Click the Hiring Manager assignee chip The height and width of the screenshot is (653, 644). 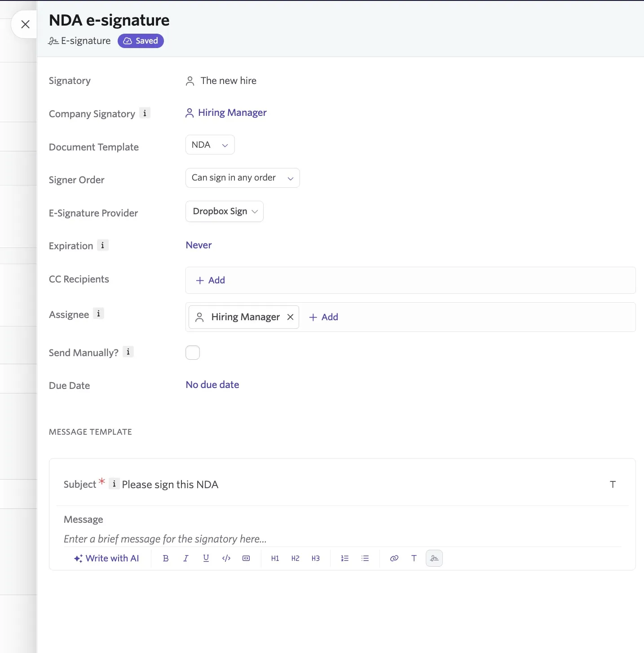pyautogui.click(x=244, y=317)
